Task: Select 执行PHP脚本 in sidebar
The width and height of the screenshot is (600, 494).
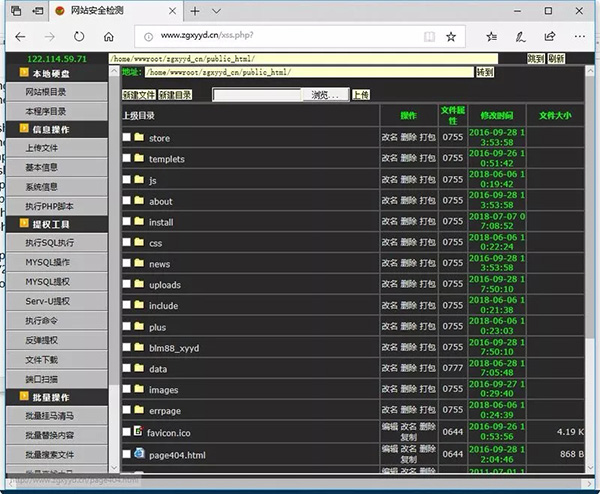Action: (x=57, y=206)
